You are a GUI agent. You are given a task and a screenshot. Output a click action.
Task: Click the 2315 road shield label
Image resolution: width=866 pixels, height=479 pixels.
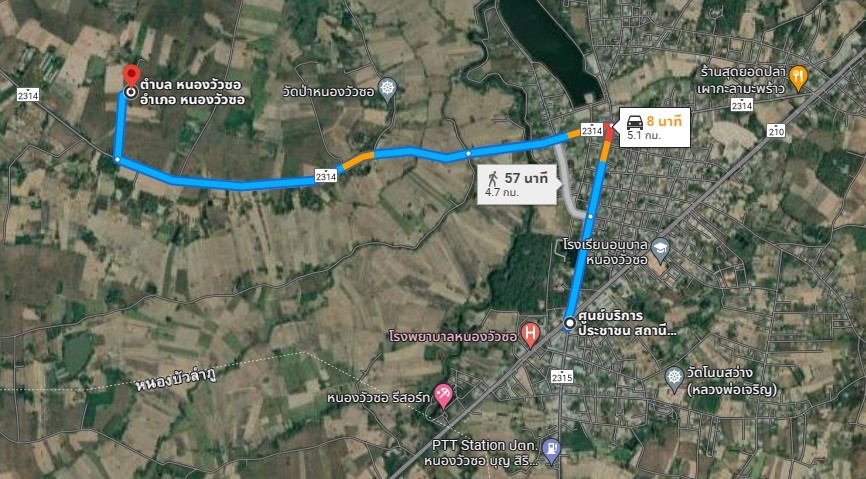point(562,377)
